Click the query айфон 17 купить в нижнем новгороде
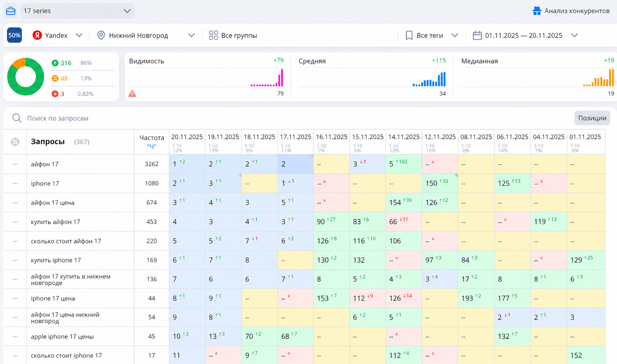 click(x=71, y=279)
